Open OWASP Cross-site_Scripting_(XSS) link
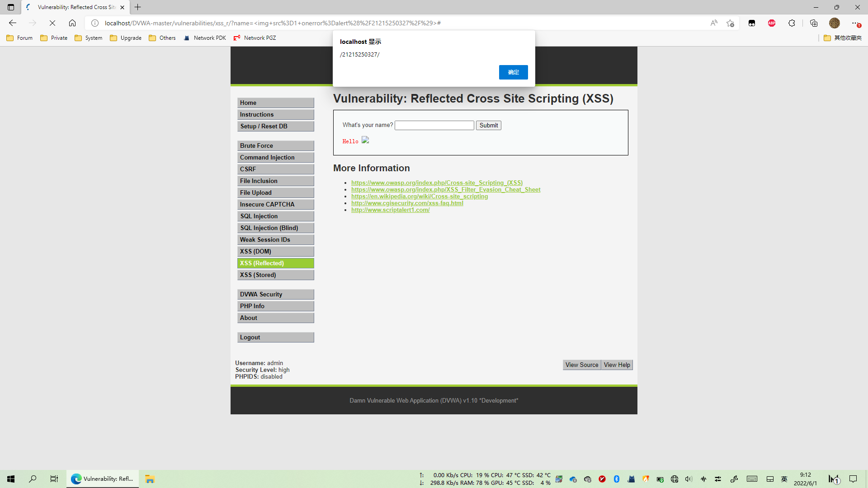 [x=437, y=183]
